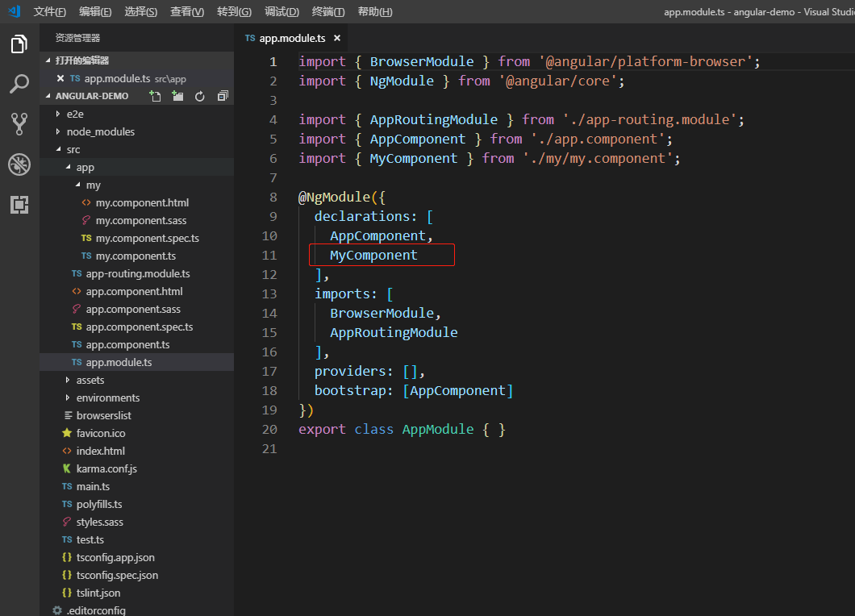Open styles.sass file
855x616 pixels.
(137, 522)
